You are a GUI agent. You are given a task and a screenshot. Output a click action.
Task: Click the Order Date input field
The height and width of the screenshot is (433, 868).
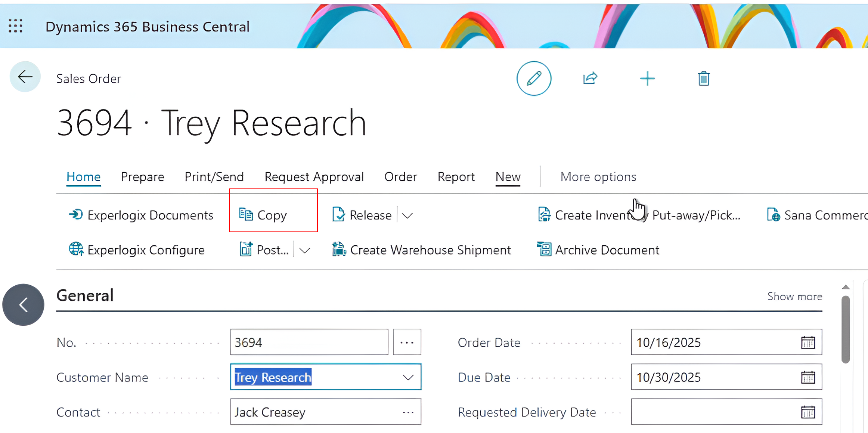726,342
